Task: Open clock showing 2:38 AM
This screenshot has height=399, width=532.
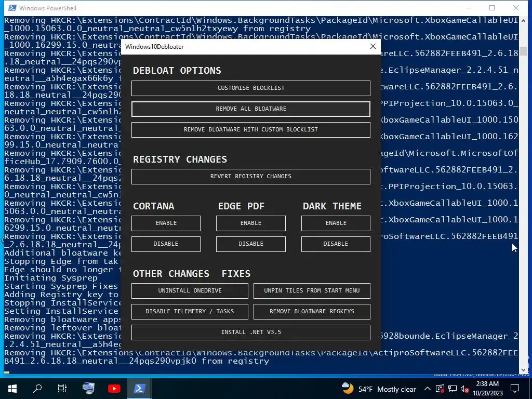Action: 487,389
